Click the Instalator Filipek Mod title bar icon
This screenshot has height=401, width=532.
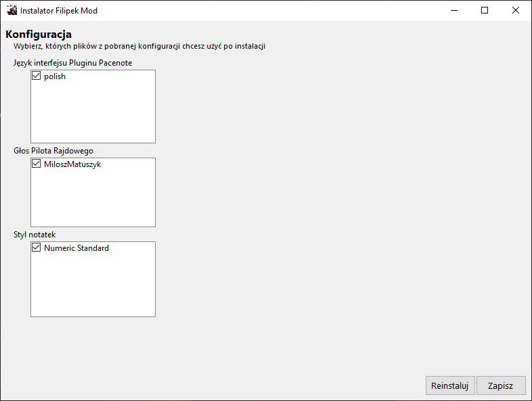(12, 11)
